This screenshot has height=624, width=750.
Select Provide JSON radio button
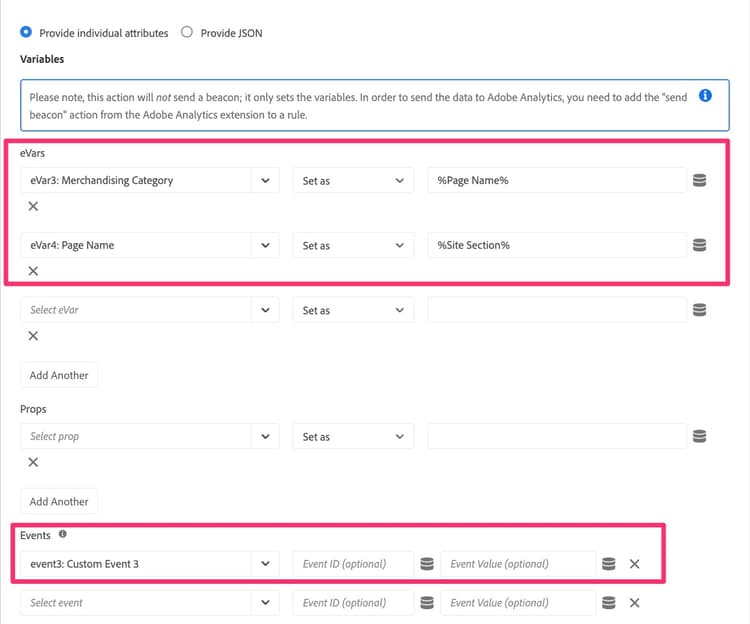tap(186, 32)
